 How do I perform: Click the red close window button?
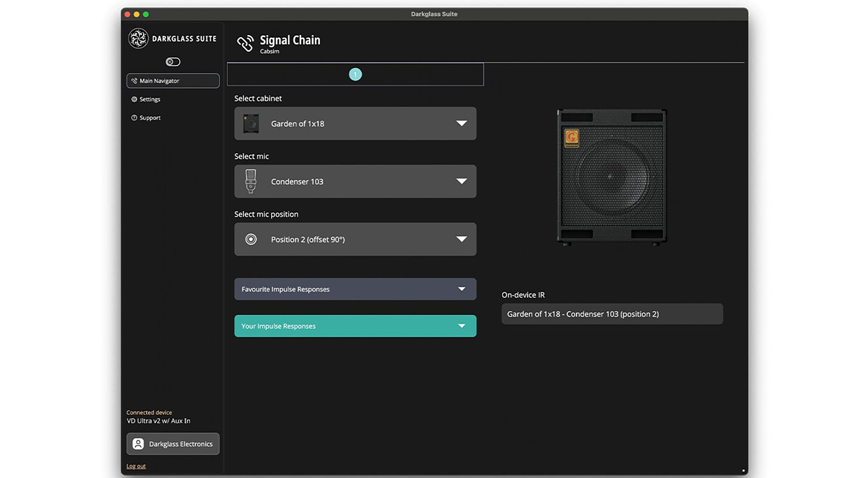point(127,14)
